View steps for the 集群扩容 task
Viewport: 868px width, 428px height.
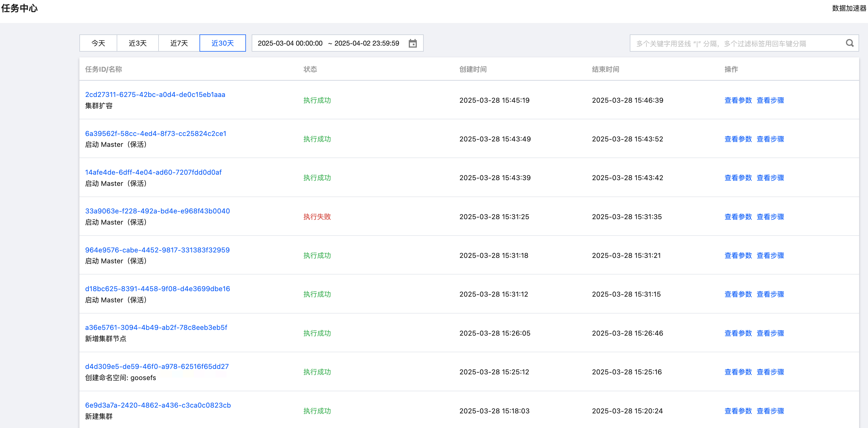(770, 100)
